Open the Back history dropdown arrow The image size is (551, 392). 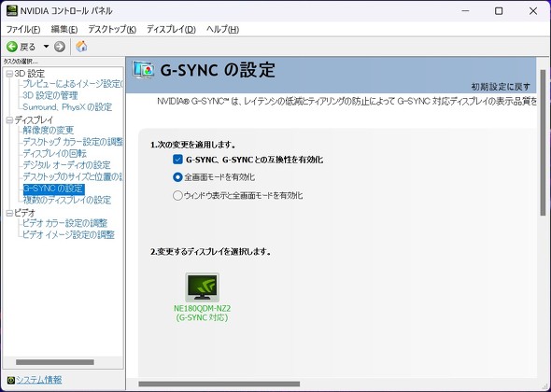(x=46, y=47)
